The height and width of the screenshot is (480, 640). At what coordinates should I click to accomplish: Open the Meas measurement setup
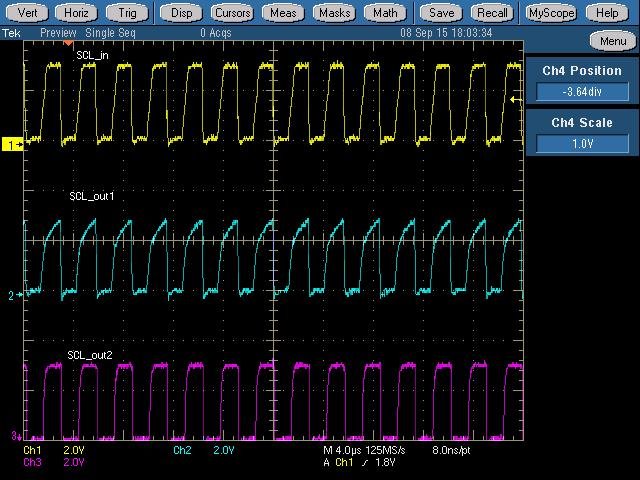point(284,13)
